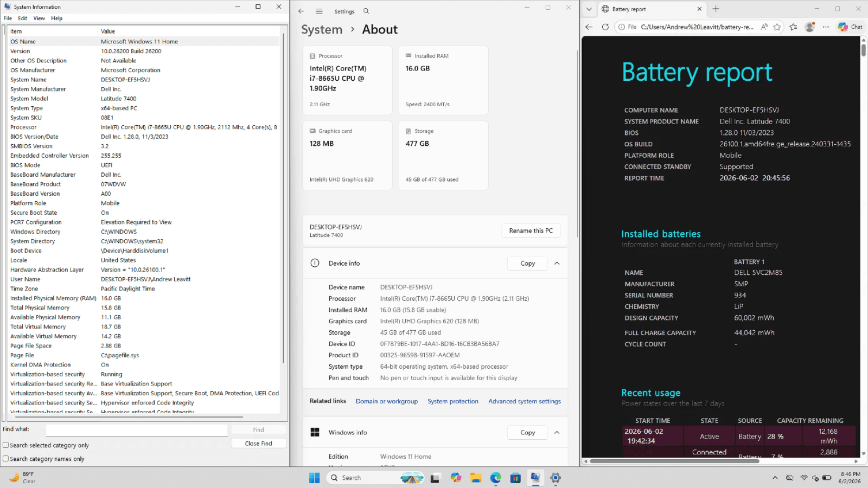Select the Kernel DMA Protection row
Image resolution: width=868 pixels, height=488 pixels.
click(x=144, y=365)
